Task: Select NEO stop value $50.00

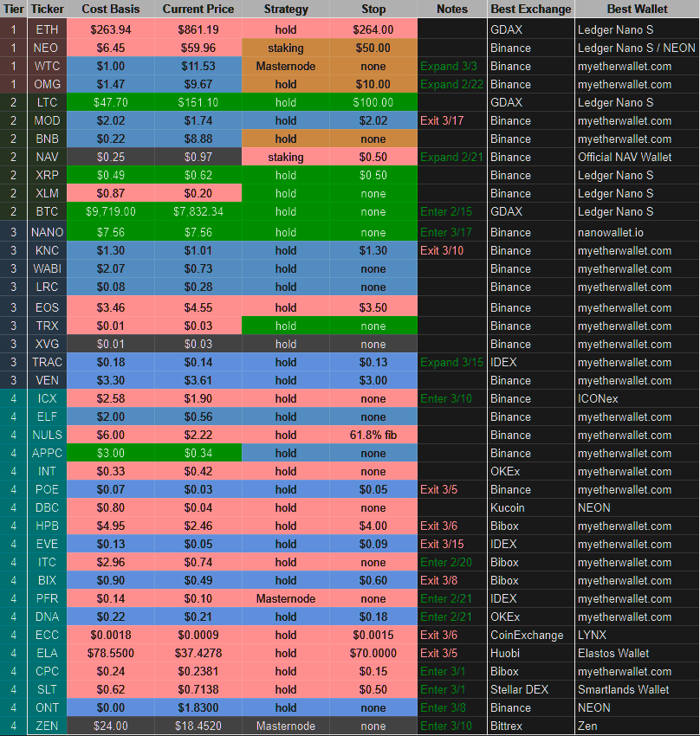Action: tap(373, 48)
